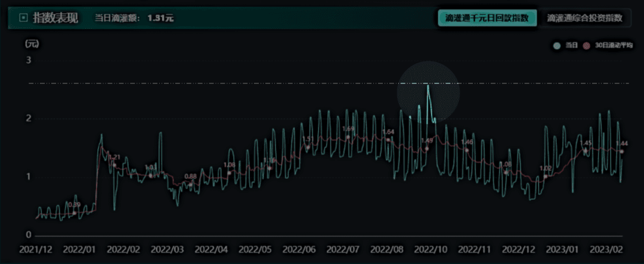This screenshot has height=264, width=644.
Task: Toggle the 30日滚动平均 series label
Action: pos(614,46)
